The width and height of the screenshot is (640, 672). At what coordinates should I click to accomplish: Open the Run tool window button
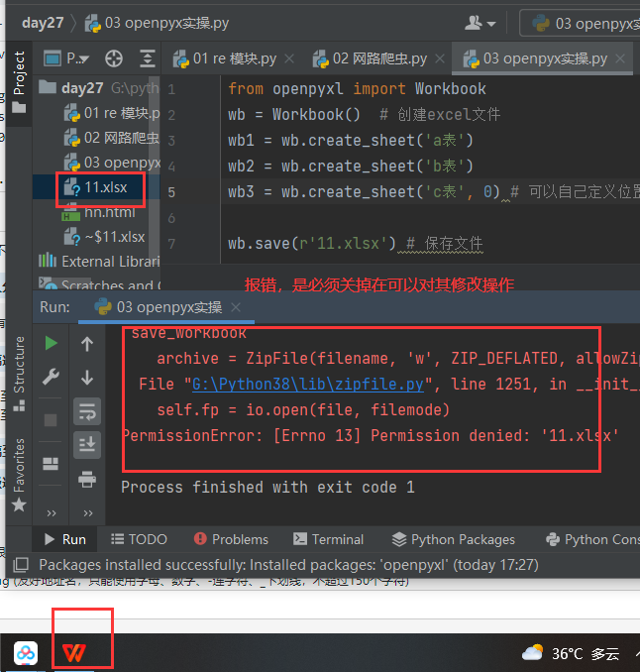tap(65, 539)
